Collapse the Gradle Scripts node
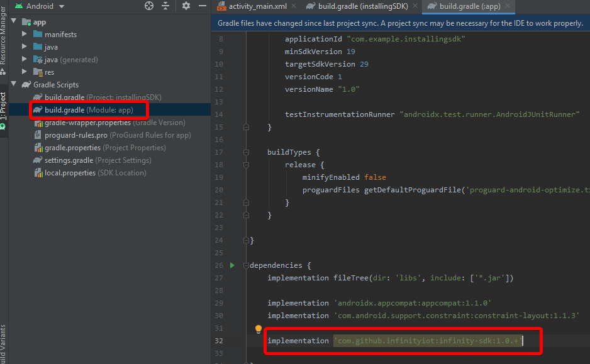The height and width of the screenshot is (364, 590). pyautogui.click(x=13, y=85)
